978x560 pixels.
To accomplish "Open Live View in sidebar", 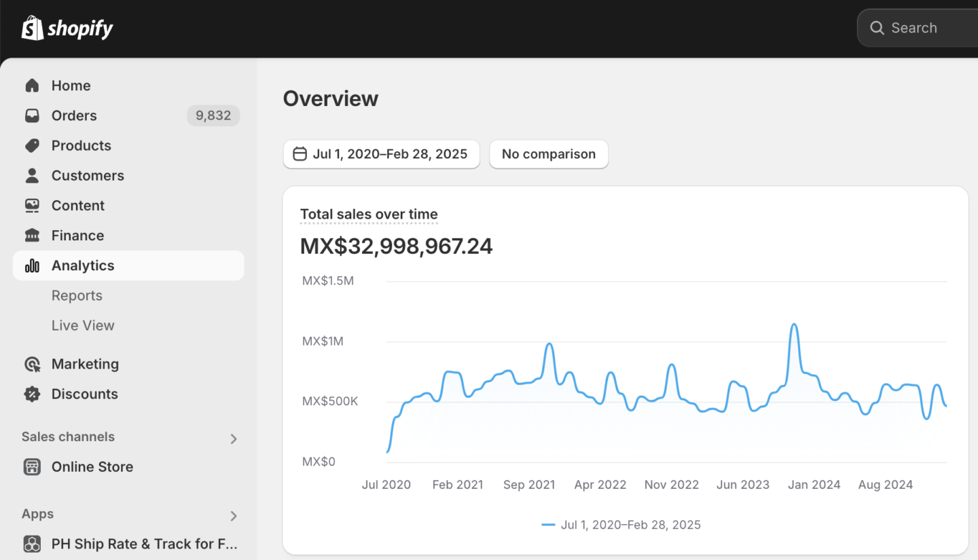I will (83, 325).
